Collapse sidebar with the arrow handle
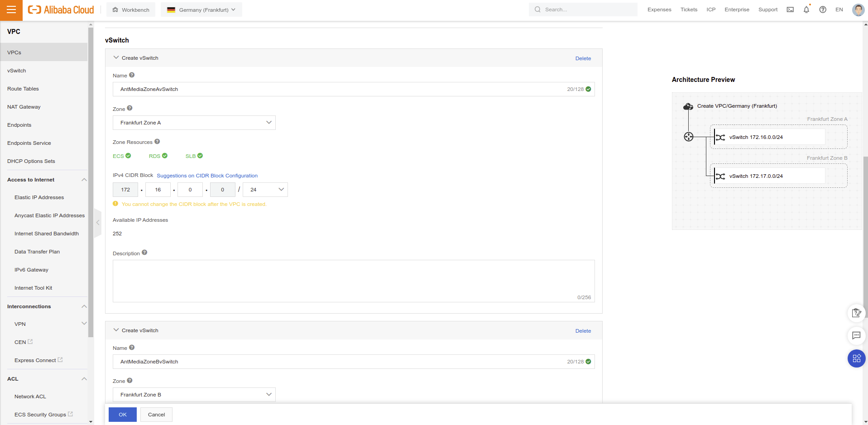868x425 pixels. point(97,222)
